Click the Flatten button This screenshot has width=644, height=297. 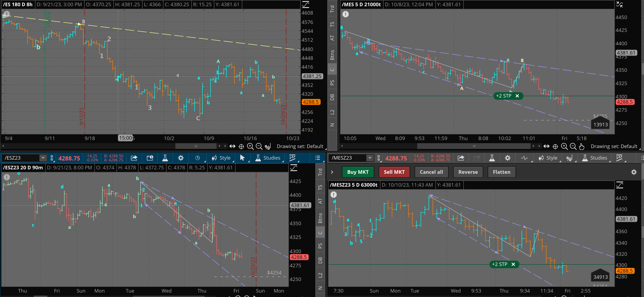[501, 172]
